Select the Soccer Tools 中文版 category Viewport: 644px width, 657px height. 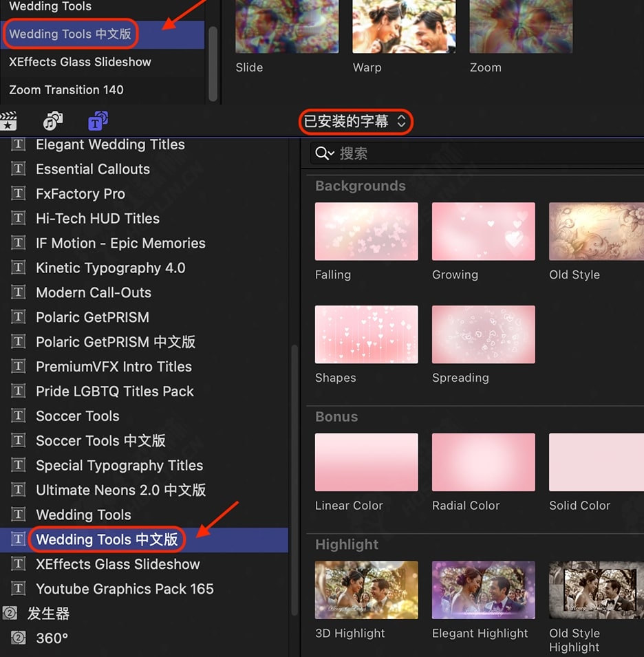[x=144, y=440]
